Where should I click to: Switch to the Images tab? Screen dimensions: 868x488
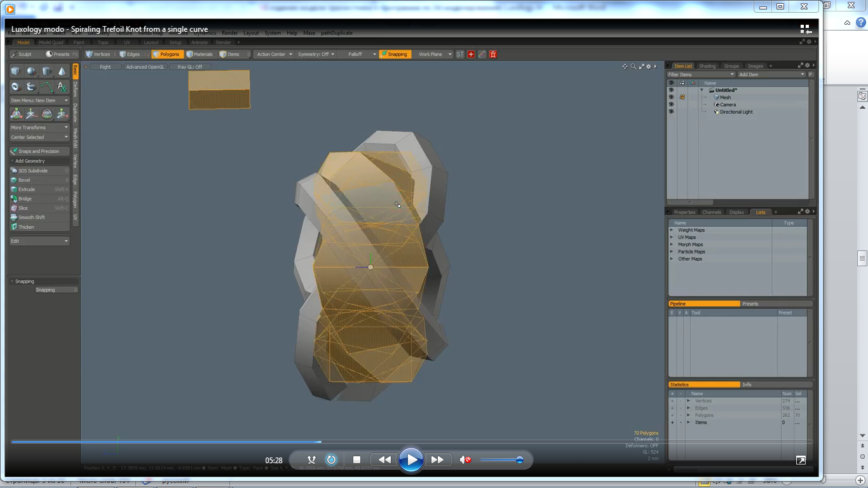[x=756, y=66]
